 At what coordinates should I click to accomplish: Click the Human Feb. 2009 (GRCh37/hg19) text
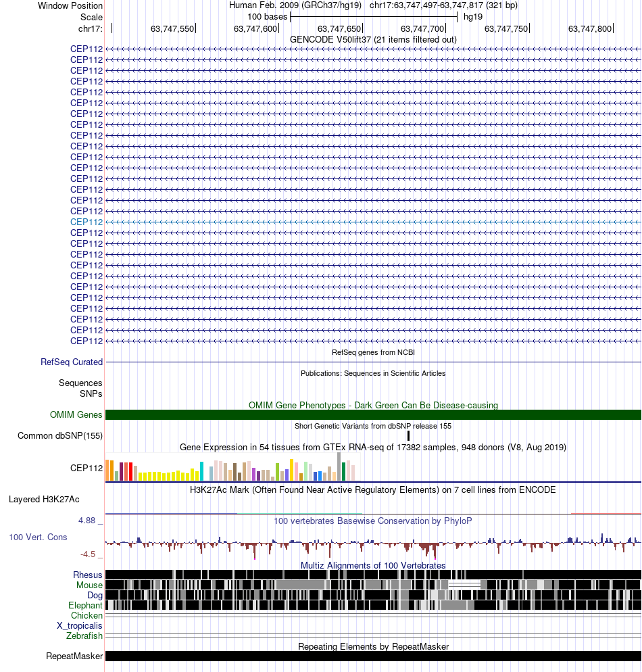click(x=295, y=5)
